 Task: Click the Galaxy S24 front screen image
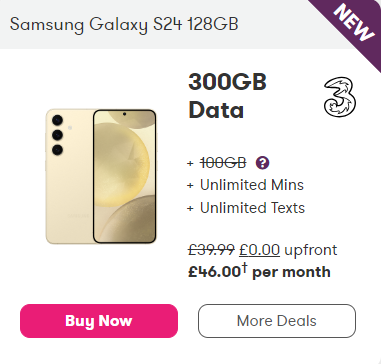tap(124, 176)
